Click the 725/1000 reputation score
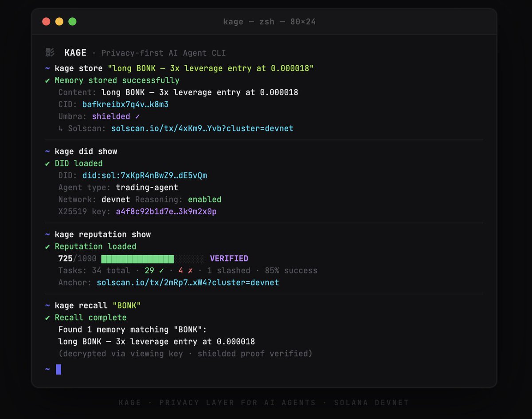The height and width of the screenshot is (419, 532). pos(77,258)
